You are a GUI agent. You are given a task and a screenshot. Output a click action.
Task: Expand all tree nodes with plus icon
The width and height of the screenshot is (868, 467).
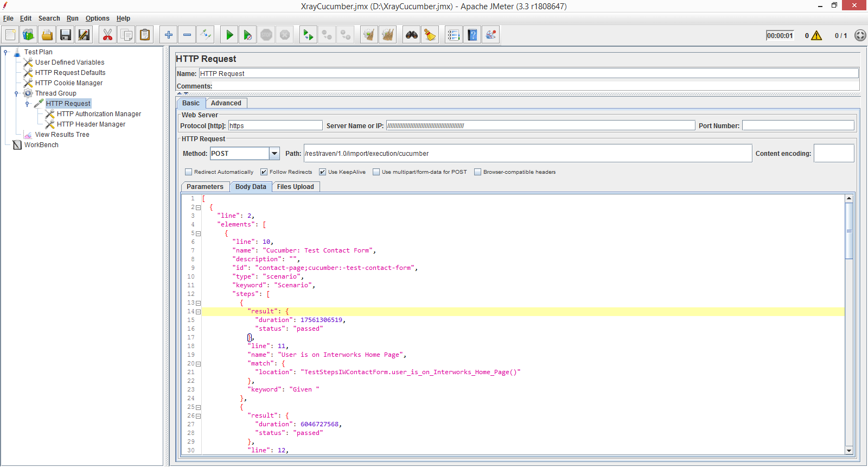169,35
